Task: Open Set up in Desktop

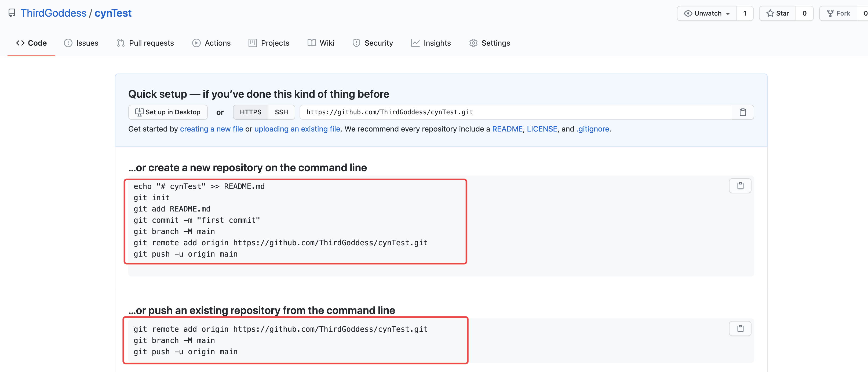Action: [168, 112]
